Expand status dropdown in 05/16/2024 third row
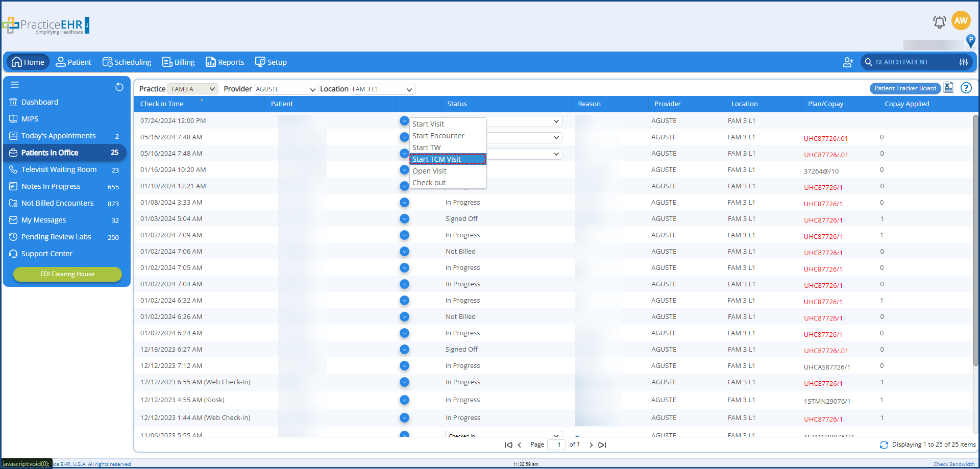 tap(556, 154)
